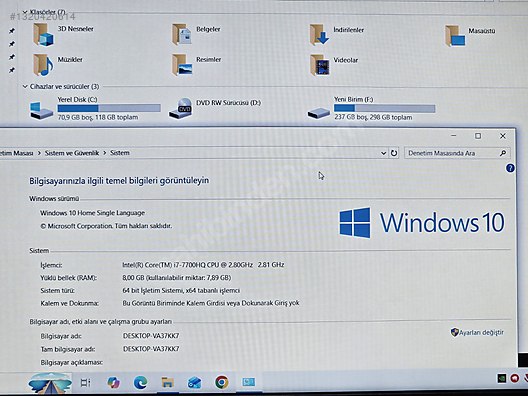
Task: Click the first quick access pin
Action: 12,31
